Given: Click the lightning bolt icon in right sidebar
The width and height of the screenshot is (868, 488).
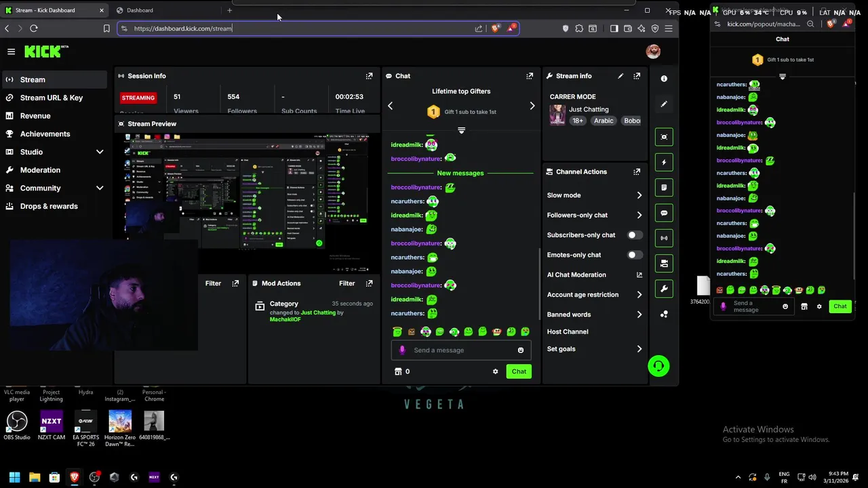Looking at the screenshot, I should click(x=664, y=162).
